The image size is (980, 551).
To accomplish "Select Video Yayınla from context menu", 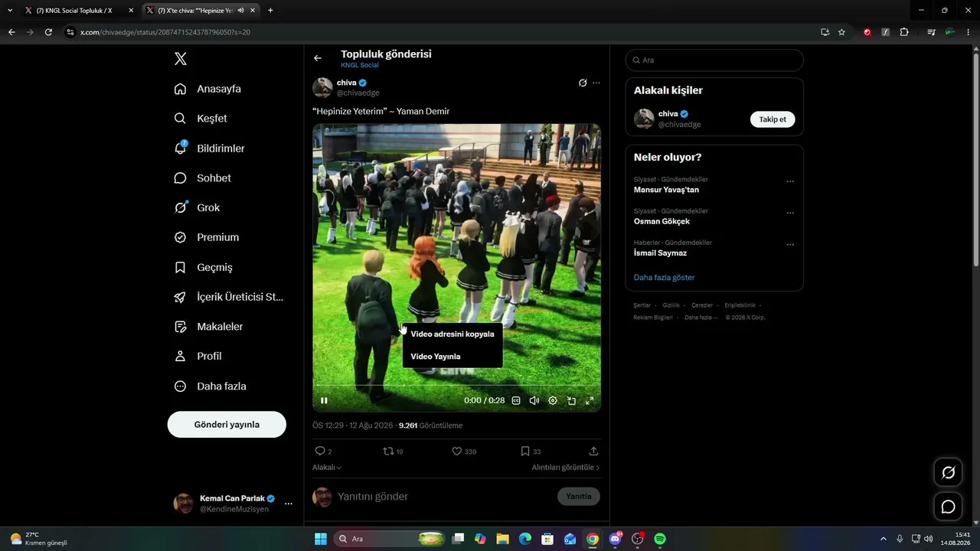I will tap(452, 357).
